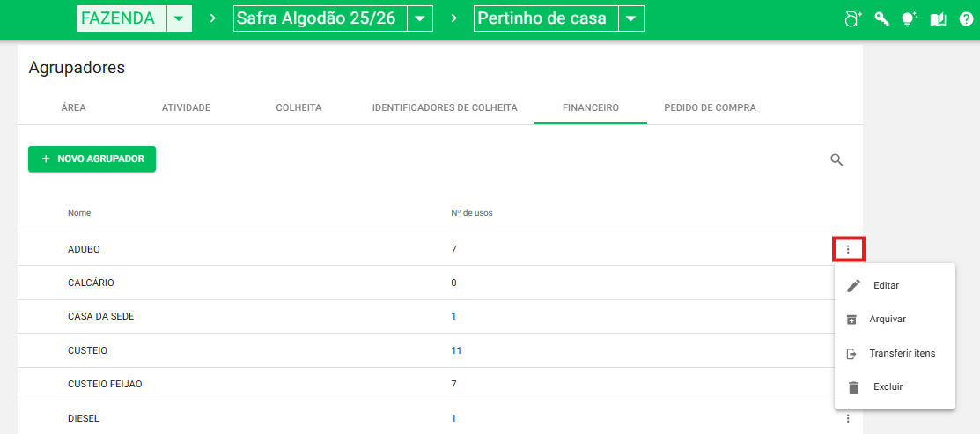Click the Novo Agrupador button
This screenshot has height=434, width=980.
pyautogui.click(x=92, y=158)
